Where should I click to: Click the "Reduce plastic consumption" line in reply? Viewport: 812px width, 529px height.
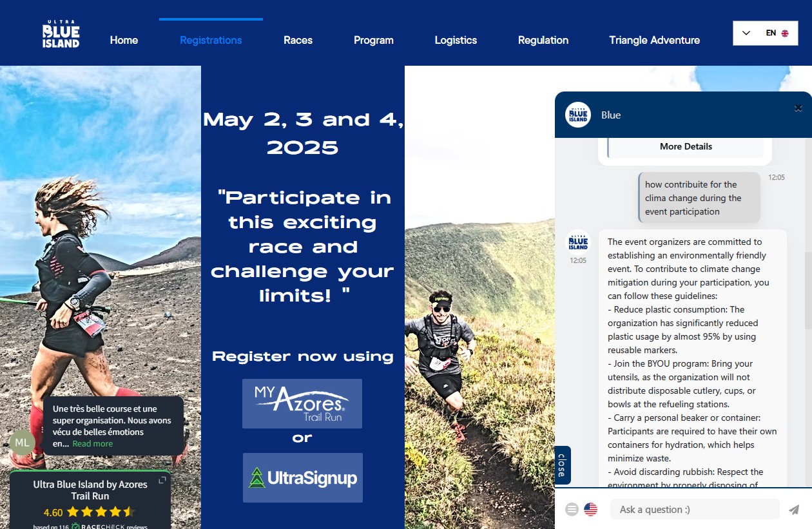click(682, 330)
